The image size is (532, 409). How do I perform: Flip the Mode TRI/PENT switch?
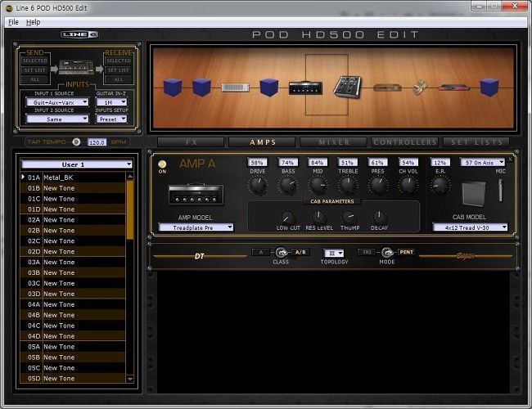pos(387,252)
